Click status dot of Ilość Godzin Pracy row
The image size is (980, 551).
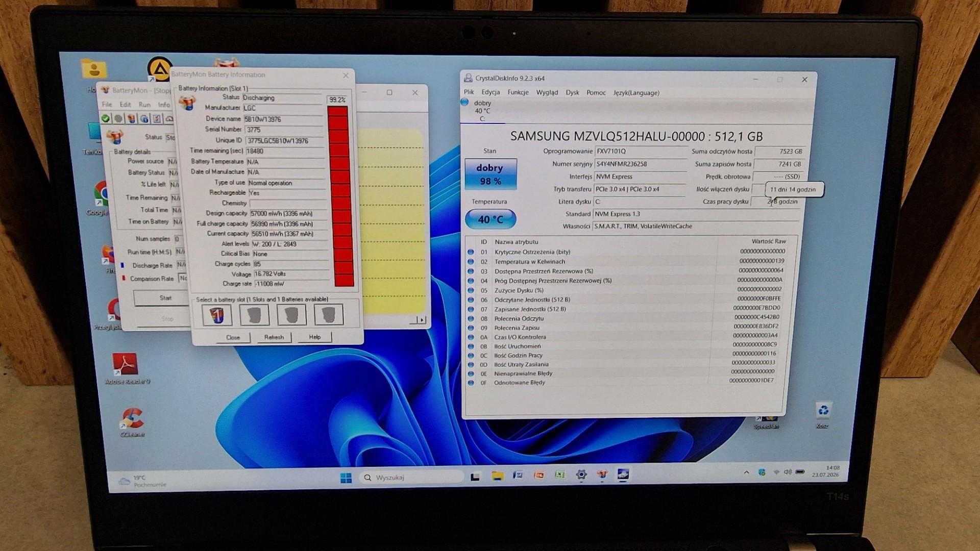click(x=470, y=356)
